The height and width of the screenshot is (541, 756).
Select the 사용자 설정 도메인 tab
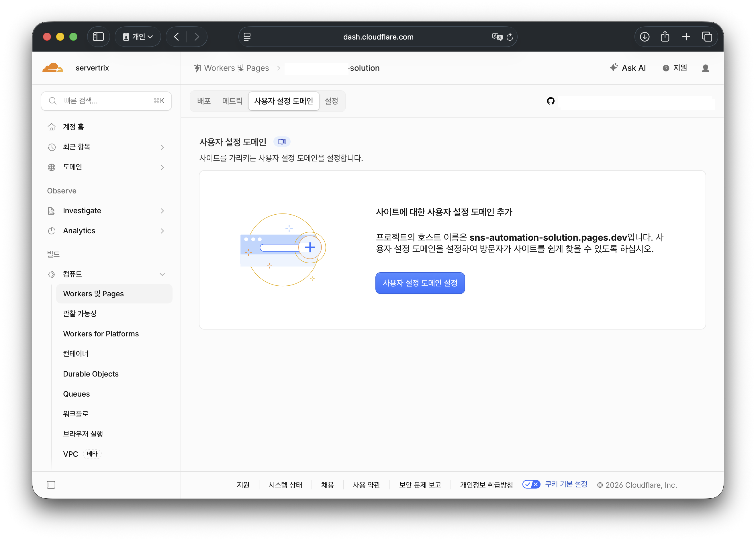pos(283,101)
